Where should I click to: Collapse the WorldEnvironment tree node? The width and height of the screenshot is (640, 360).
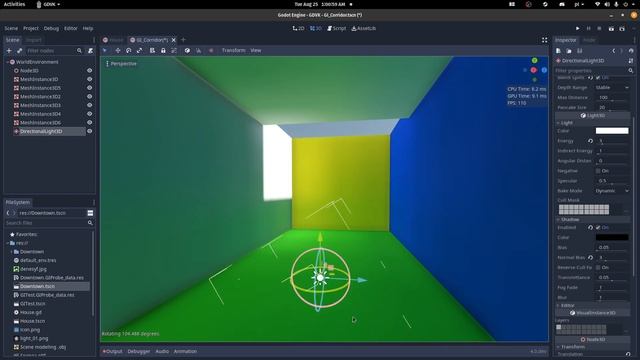7,62
